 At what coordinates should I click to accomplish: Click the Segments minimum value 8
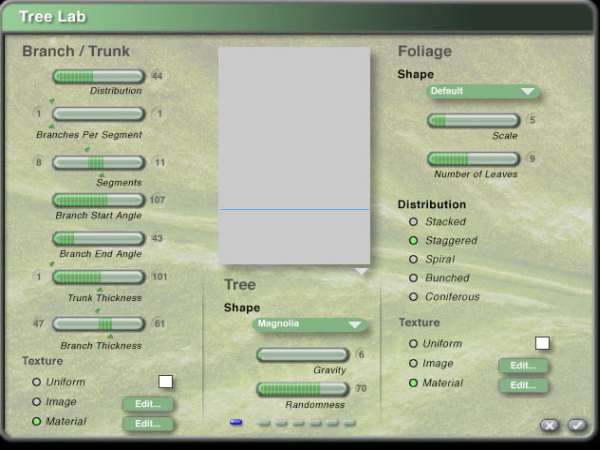pyautogui.click(x=39, y=162)
